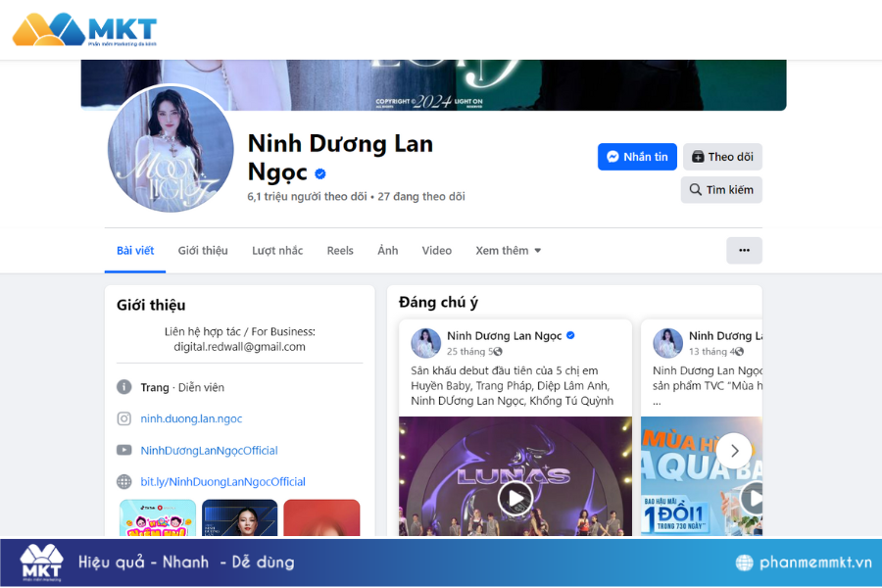
Task: Click the info icon beside Trang · Diễn viên
Action: tap(123, 387)
